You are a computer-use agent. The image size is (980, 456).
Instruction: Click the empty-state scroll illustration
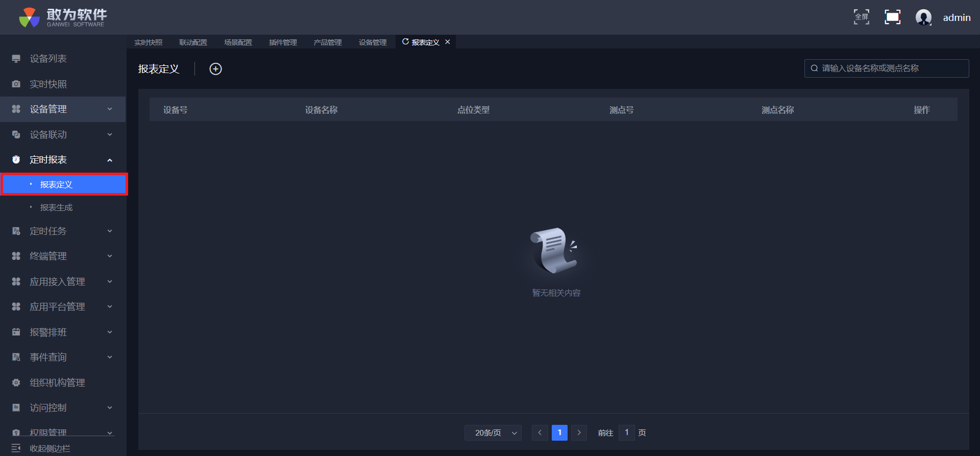(x=555, y=250)
